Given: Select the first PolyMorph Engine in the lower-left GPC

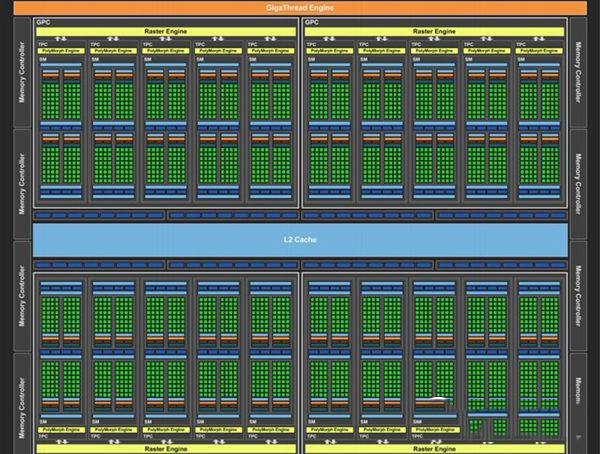Looking at the screenshot, I should [61, 430].
